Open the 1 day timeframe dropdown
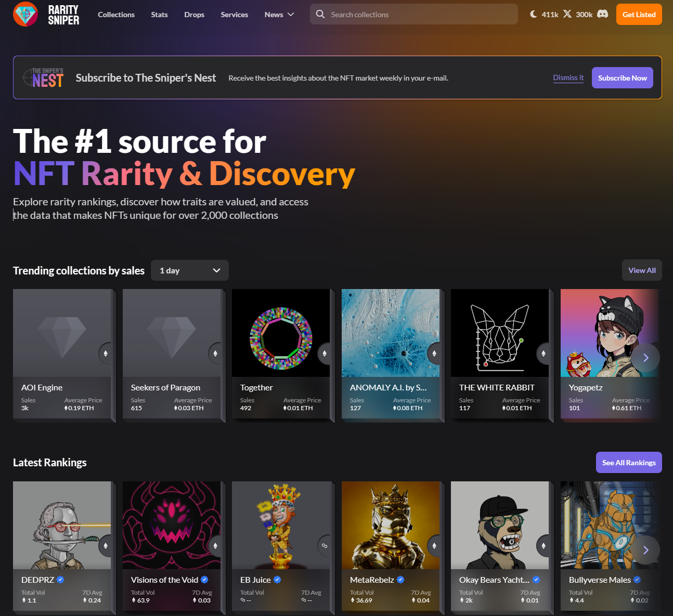 click(x=190, y=270)
